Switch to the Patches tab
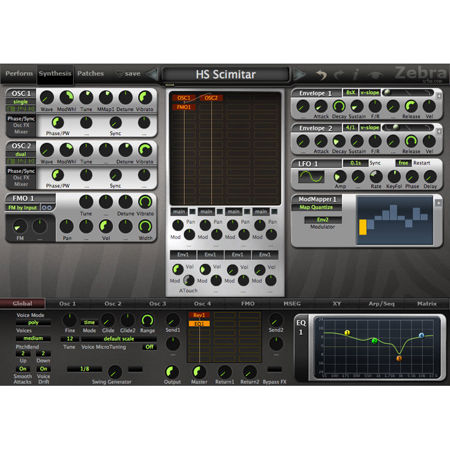This screenshot has height=450, width=450. pyautogui.click(x=90, y=74)
